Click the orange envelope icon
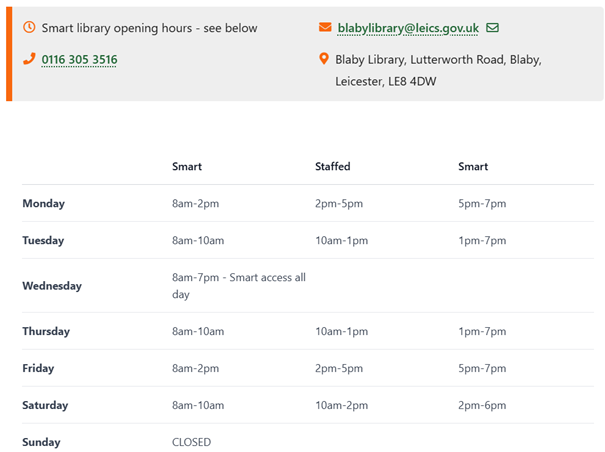Viewport: 605px width, 452px height. 325,27
